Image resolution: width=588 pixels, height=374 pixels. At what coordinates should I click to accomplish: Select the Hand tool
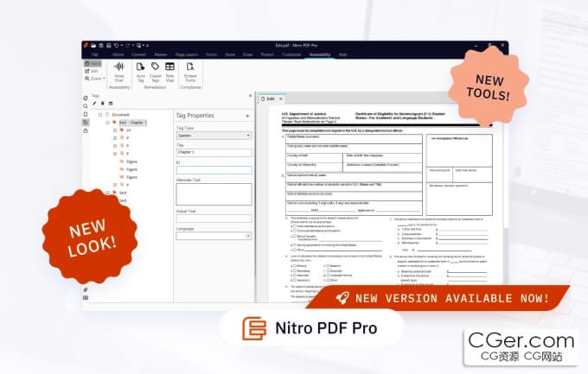click(x=93, y=64)
